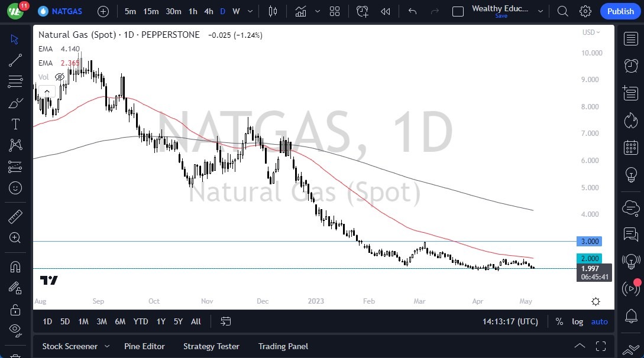The width and height of the screenshot is (644, 358).
Task: Select the brush drawing tool
Action: tap(15, 103)
